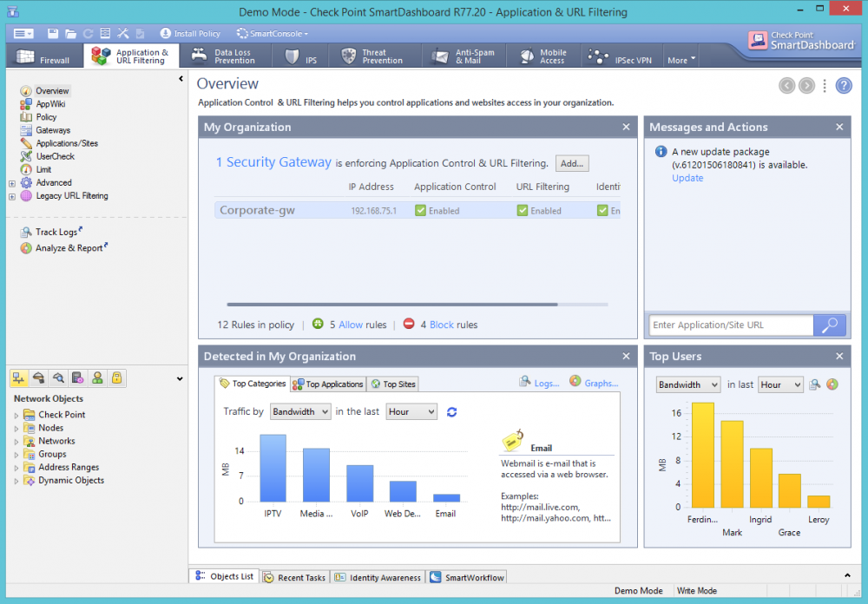Select Gateways in the navigation tree

pos(53,131)
